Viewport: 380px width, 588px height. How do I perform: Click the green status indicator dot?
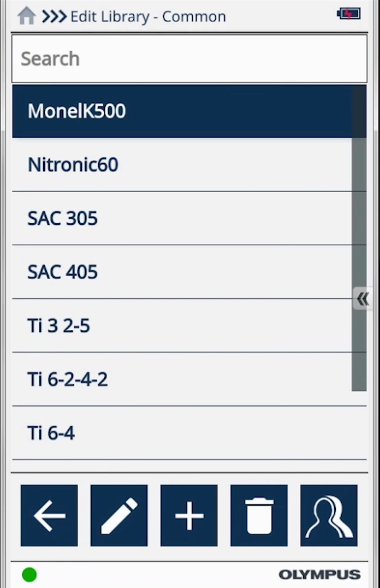[29, 574]
